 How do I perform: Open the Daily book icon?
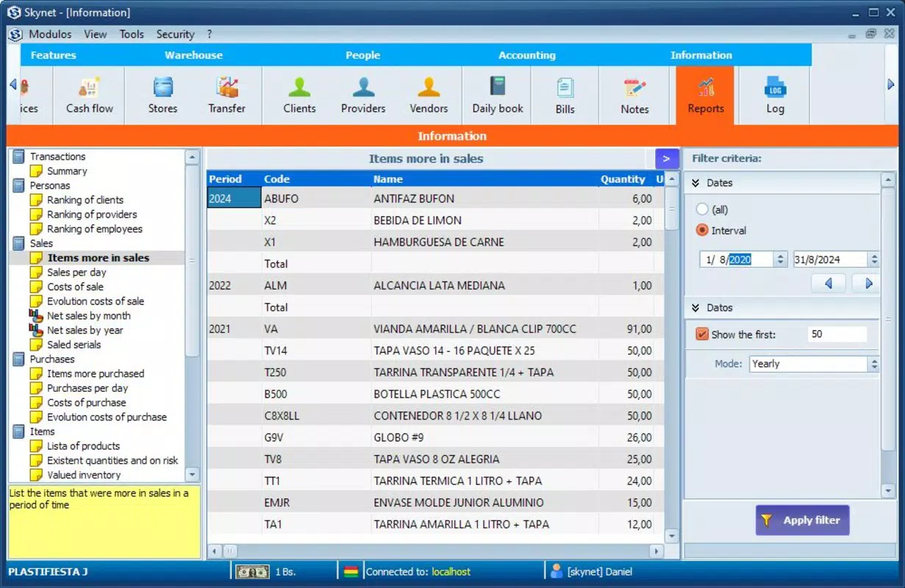tap(498, 96)
